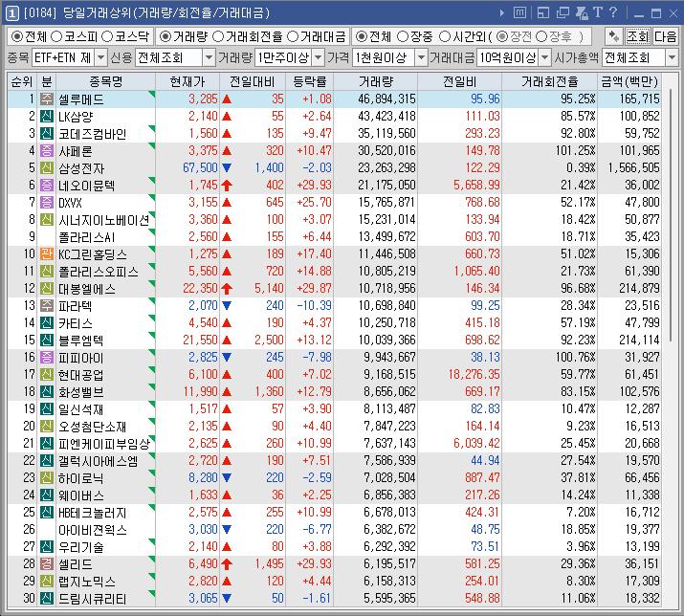Click the auto-refresh arrows icon beside 조회
This screenshot has height=616, width=684.
tap(613, 36)
